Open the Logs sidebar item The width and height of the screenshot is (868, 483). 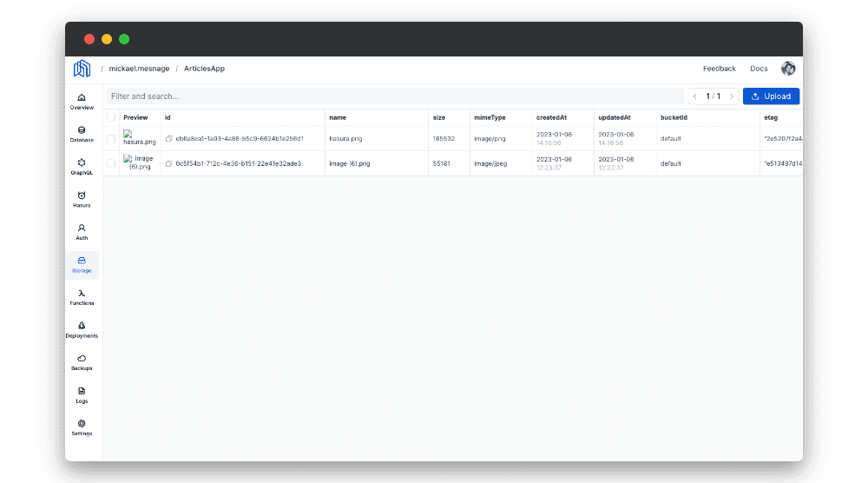82,391
